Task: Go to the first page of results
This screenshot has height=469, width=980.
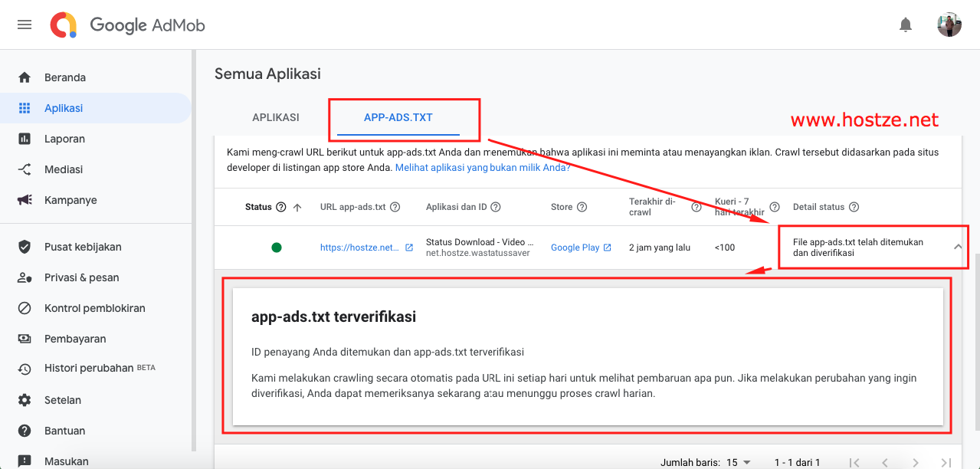Action: pos(854,462)
